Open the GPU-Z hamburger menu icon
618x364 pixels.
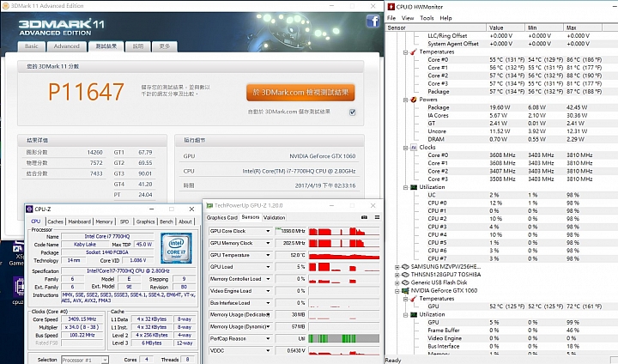(377, 217)
